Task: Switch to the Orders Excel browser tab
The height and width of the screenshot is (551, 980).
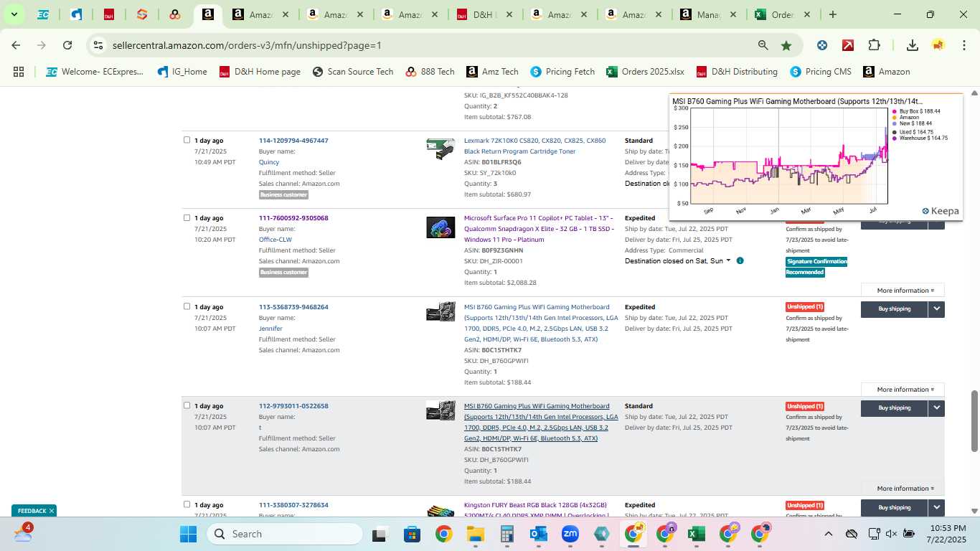Action: tap(781, 14)
